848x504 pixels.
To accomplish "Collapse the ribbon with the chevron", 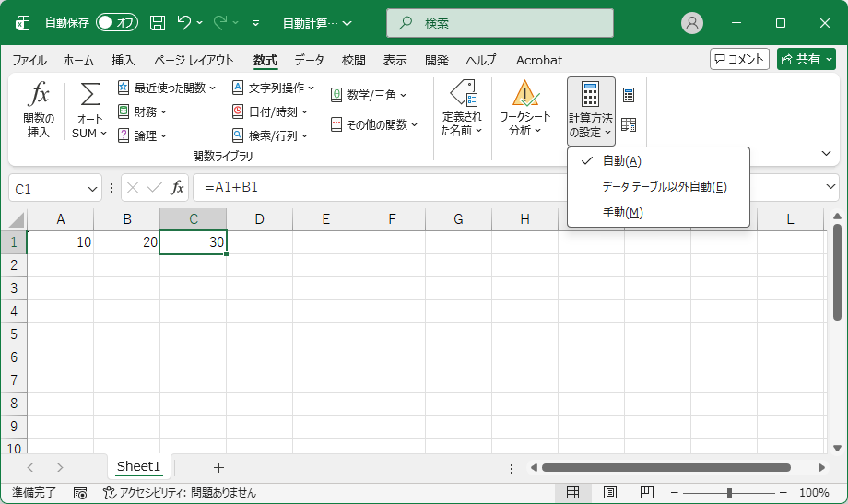I will [x=826, y=154].
